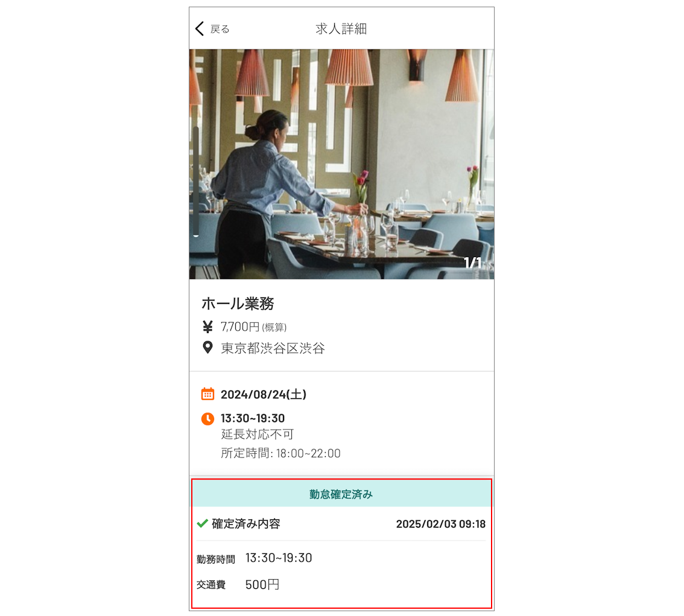Open the restaurant job photo
The height and width of the screenshot is (616, 684).
(x=341, y=164)
